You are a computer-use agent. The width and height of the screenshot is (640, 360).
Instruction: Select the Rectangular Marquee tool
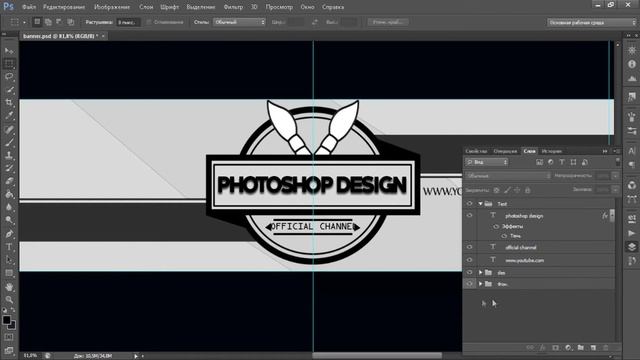9,64
